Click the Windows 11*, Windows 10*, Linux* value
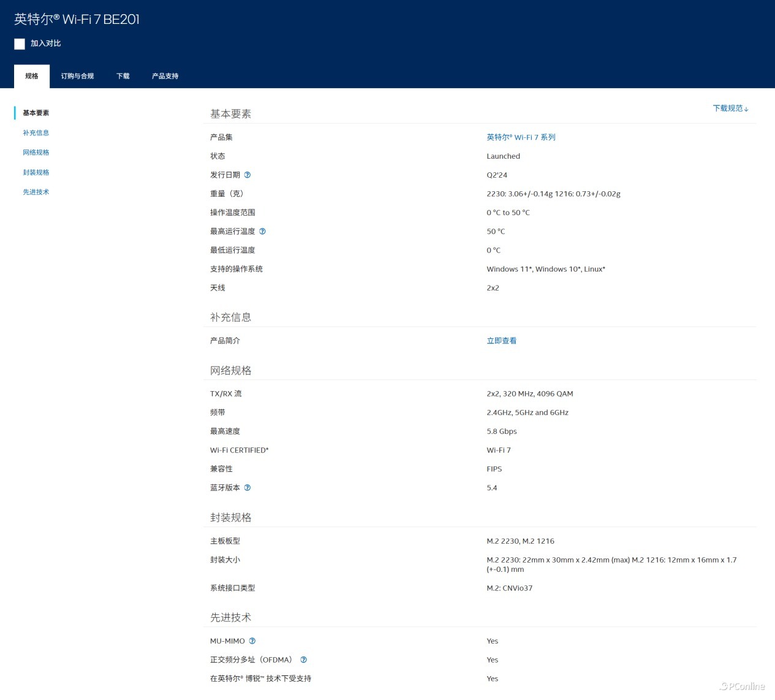775x700 pixels. pyautogui.click(x=546, y=269)
